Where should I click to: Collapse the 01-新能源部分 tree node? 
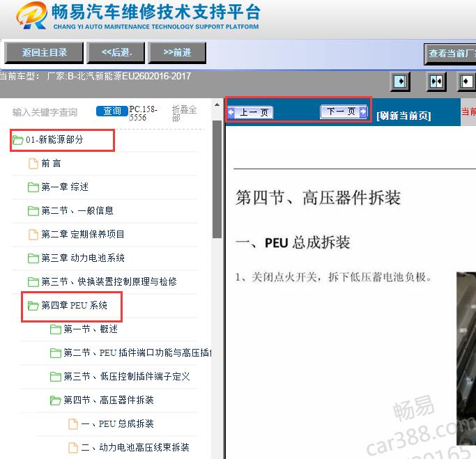[54, 140]
